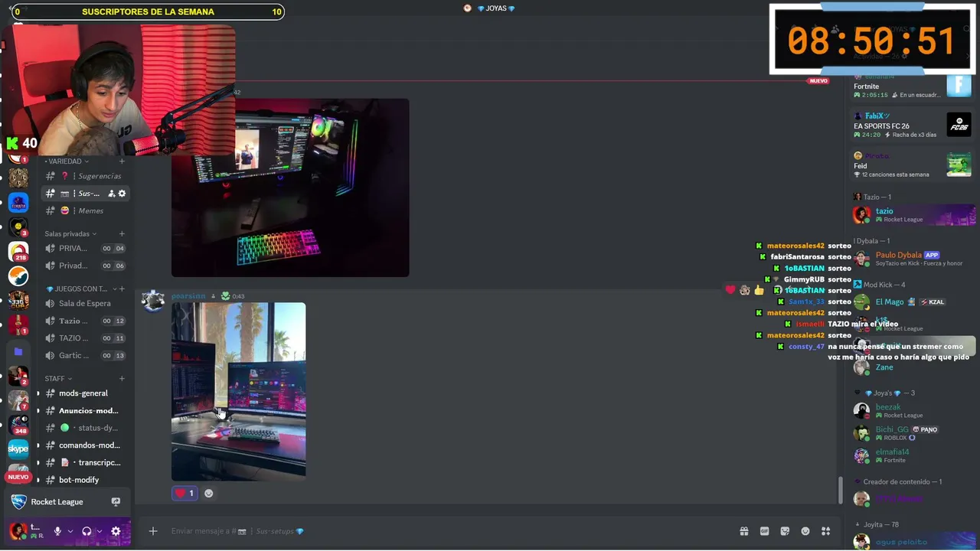Add a reaction to the setup message
The image size is (980, 551).
pyautogui.click(x=208, y=493)
